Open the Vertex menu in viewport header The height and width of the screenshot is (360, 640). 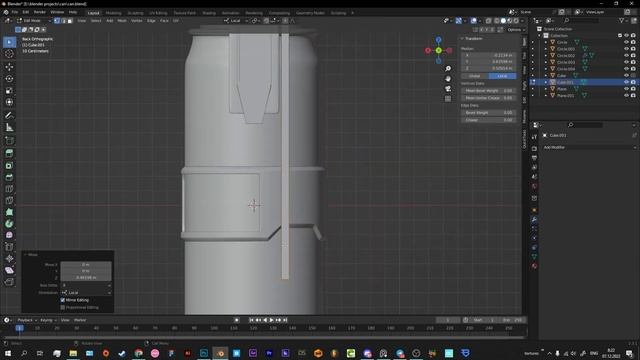[x=137, y=20]
